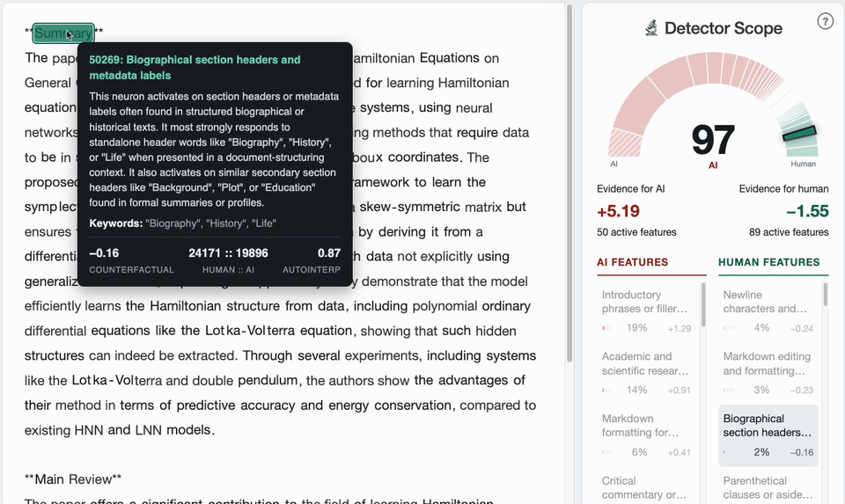This screenshot has height=504, width=845.
Task: Switch to the HUMAN FEATURES column header
Action: [x=768, y=262]
